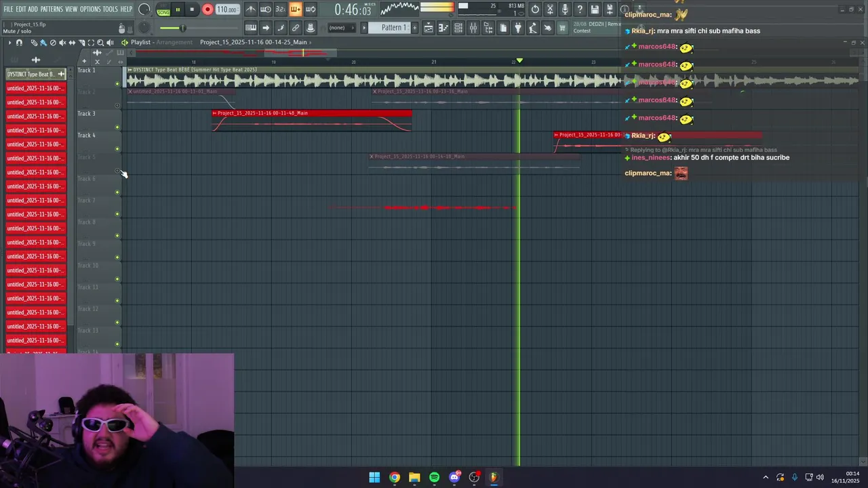The image size is (868, 488).
Task: Select the Slip tool in playlist toolbar
Action: [x=72, y=43]
